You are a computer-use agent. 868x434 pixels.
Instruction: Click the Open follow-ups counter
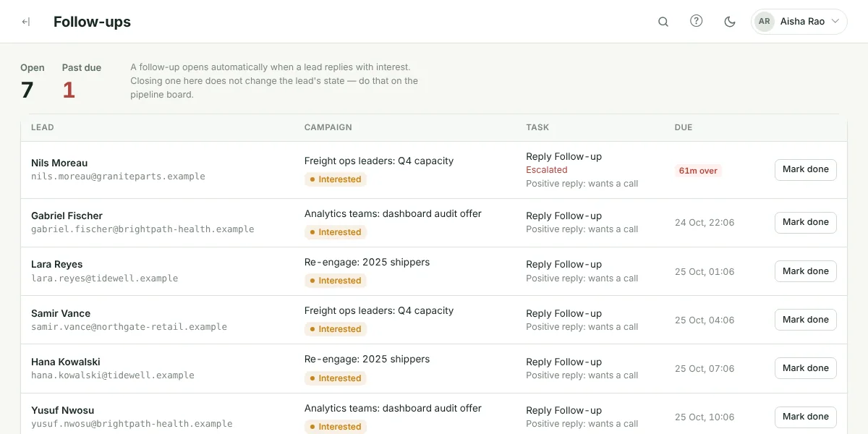[33, 82]
